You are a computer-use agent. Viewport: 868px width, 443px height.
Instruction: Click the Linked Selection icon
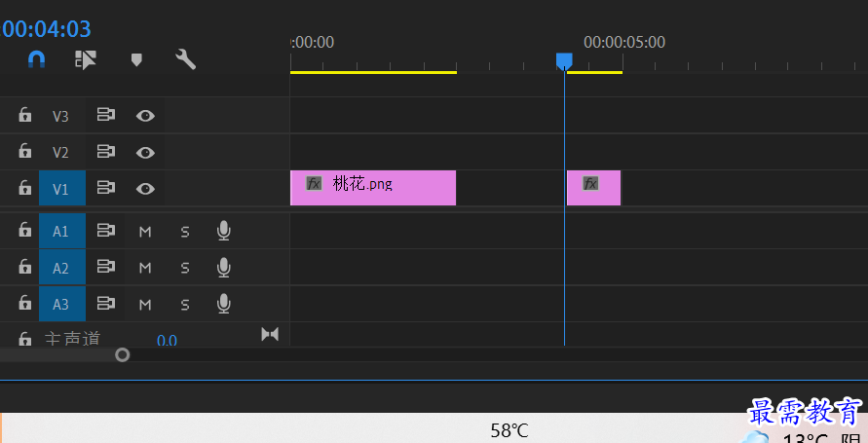click(86, 59)
